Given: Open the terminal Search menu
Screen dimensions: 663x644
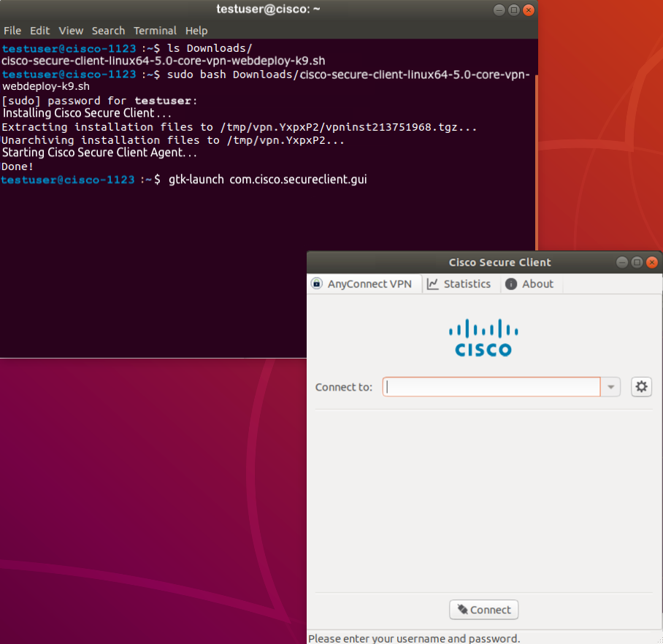Looking at the screenshot, I should 108,31.
